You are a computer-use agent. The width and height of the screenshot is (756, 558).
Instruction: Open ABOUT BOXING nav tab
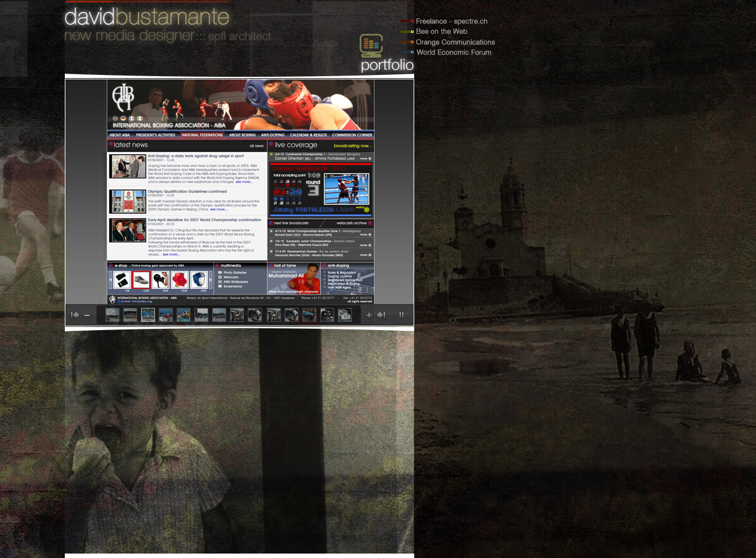pos(242,135)
